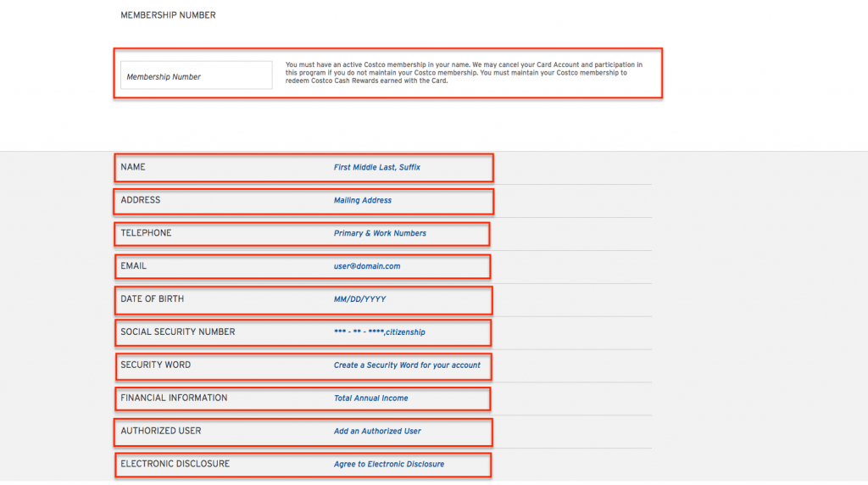Click the 'MM/DD/YYYY' date placeholder
This screenshot has width=868, height=485.
tap(359, 299)
